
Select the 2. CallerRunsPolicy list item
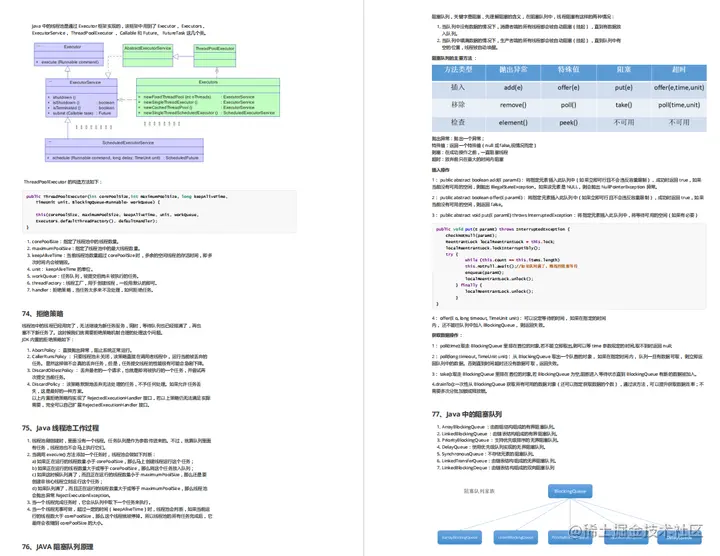coord(117,359)
